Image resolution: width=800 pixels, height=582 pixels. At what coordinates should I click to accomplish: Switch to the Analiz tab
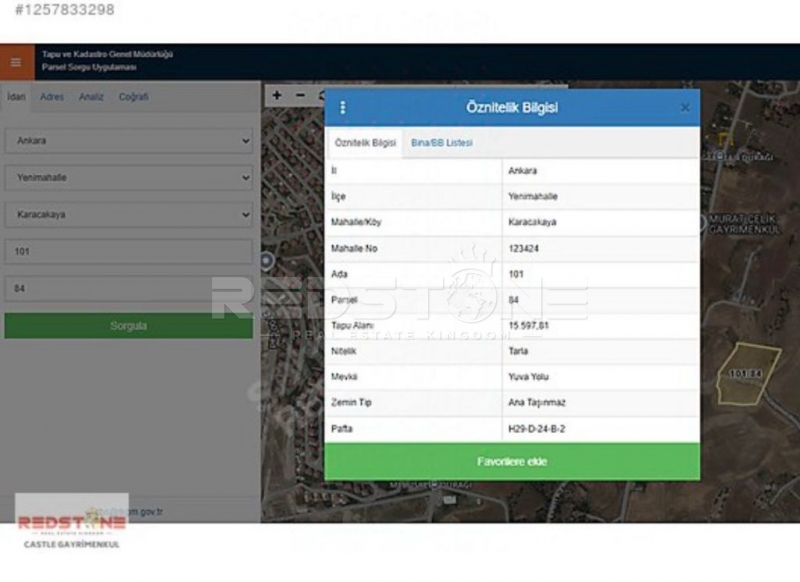coord(91,97)
